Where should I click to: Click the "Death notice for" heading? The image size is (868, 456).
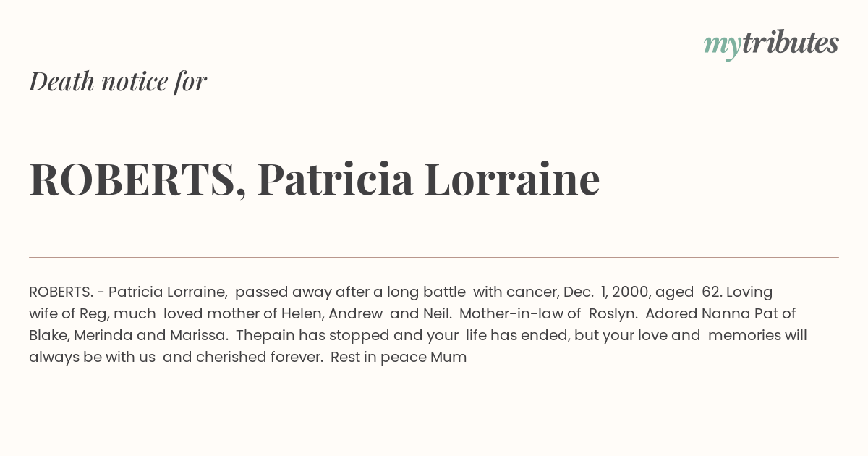[x=118, y=81]
